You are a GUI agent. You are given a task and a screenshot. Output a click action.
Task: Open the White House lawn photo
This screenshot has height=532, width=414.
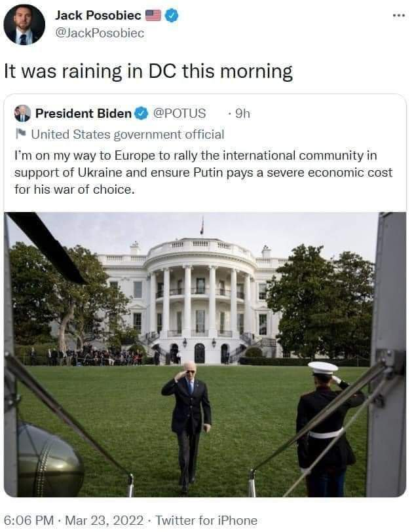click(x=205, y=355)
